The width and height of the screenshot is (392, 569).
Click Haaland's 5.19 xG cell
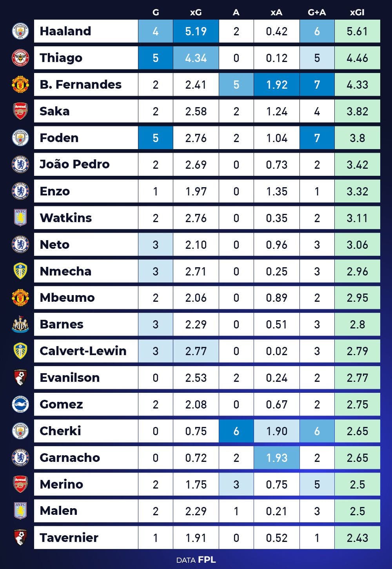[196, 31]
